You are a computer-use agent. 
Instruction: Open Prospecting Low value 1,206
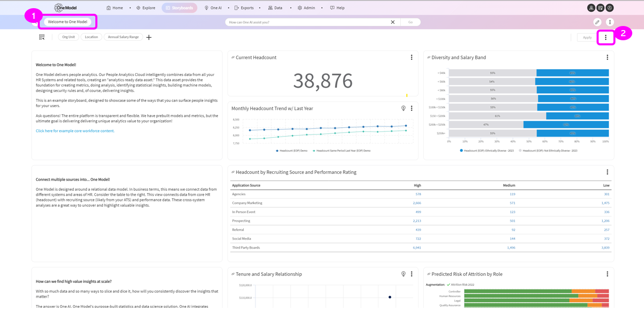605,221
